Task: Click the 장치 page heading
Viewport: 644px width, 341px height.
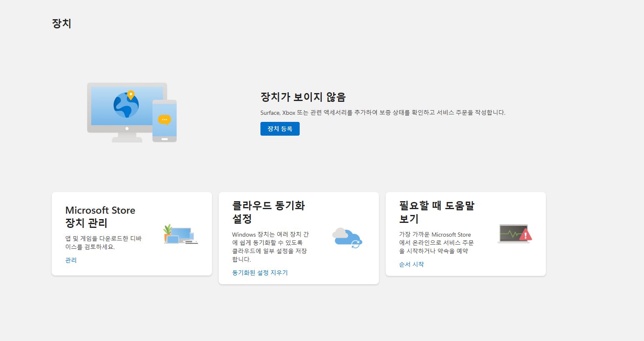Action: [61, 23]
